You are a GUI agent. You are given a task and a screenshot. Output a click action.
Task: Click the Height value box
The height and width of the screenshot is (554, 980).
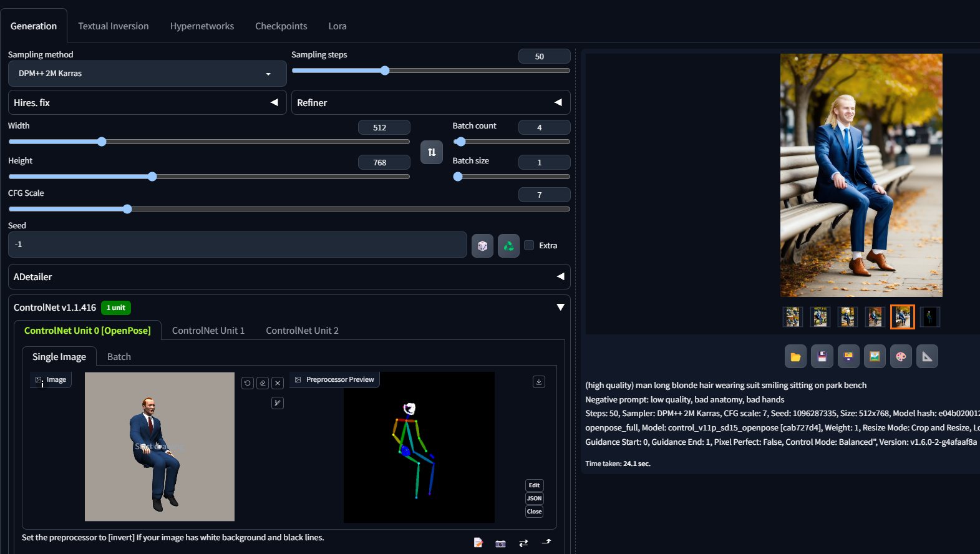point(384,162)
